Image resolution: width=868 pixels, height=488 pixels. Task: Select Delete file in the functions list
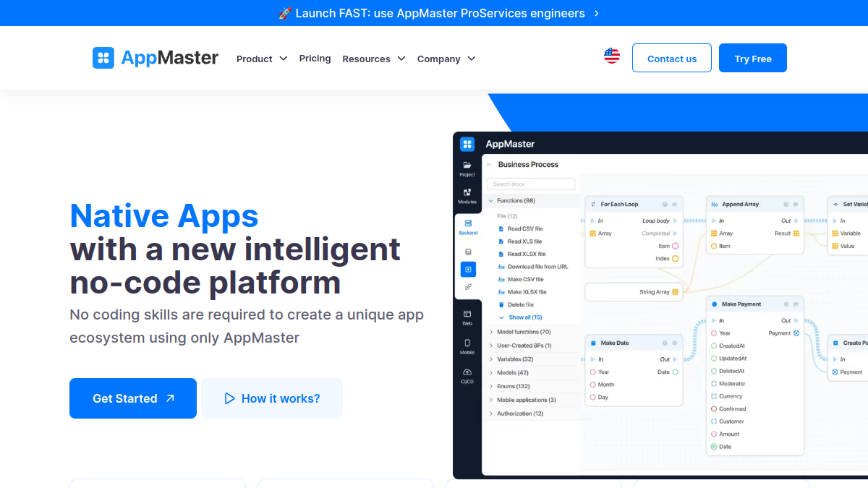(516, 305)
